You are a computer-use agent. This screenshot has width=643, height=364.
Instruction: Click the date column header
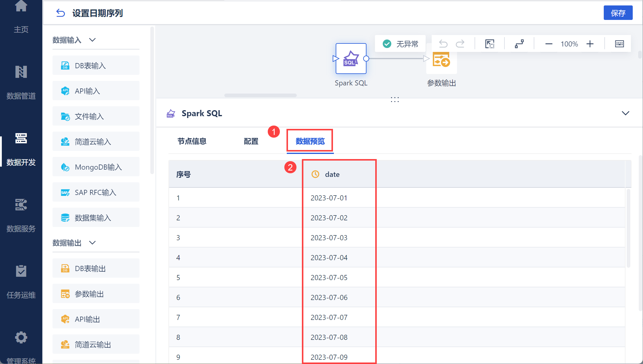click(332, 174)
